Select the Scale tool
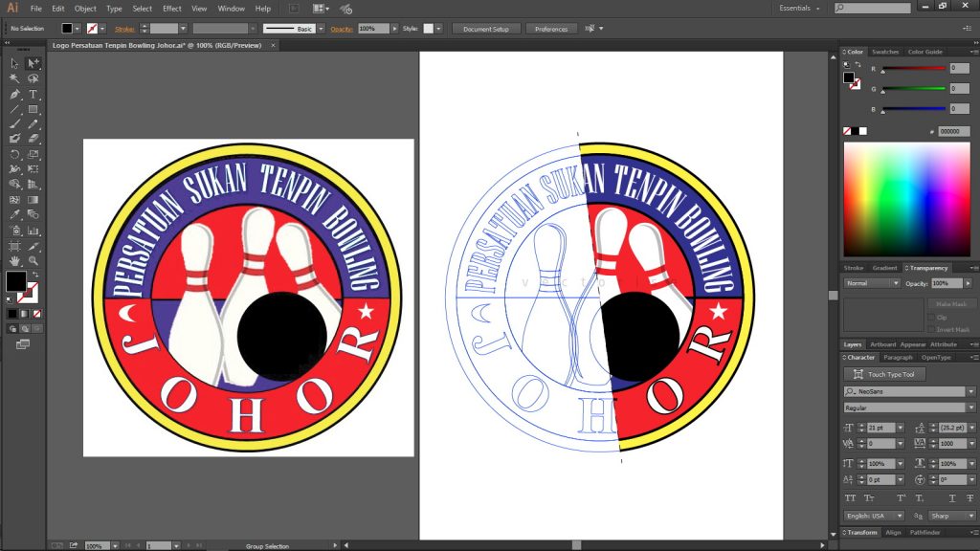The image size is (980, 551). pos(33,154)
